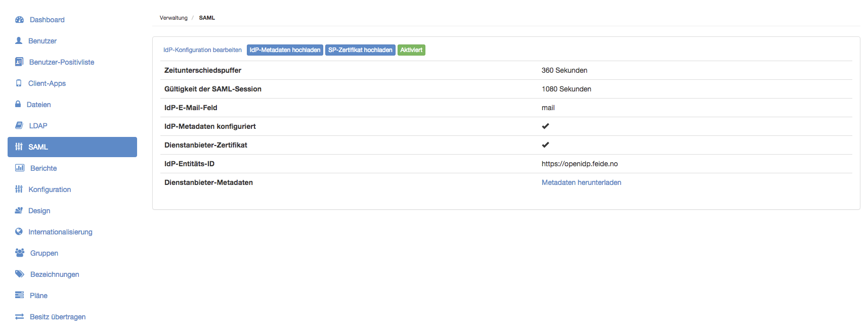This screenshot has width=868, height=335.
Task: Select Client-Apps in the sidebar
Action: [x=47, y=83]
